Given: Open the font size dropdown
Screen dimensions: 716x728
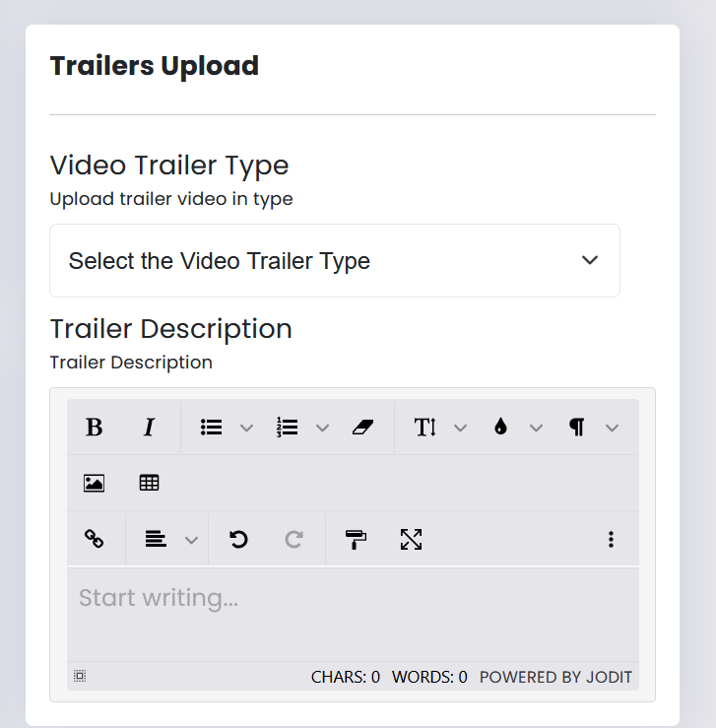Looking at the screenshot, I should (x=425, y=428).
